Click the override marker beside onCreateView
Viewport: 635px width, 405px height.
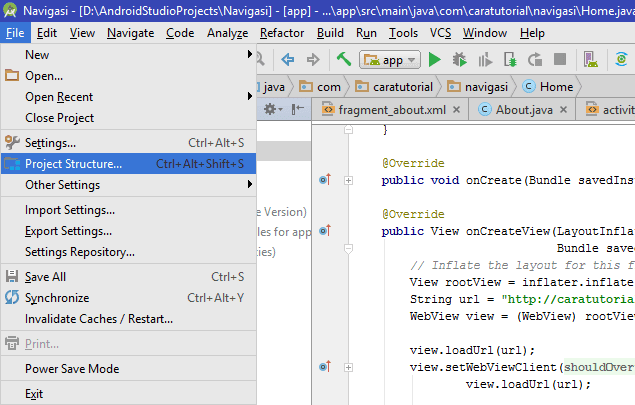pyautogui.click(x=325, y=230)
